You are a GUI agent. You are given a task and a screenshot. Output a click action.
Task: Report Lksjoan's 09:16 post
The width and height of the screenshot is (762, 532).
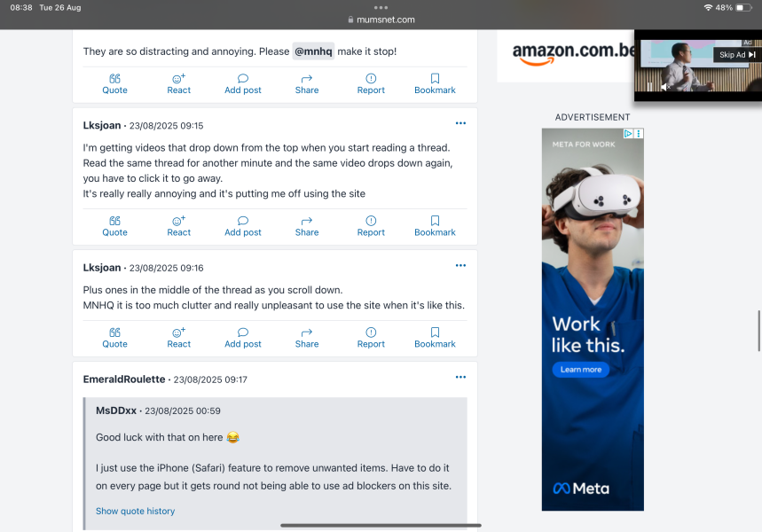371,338
